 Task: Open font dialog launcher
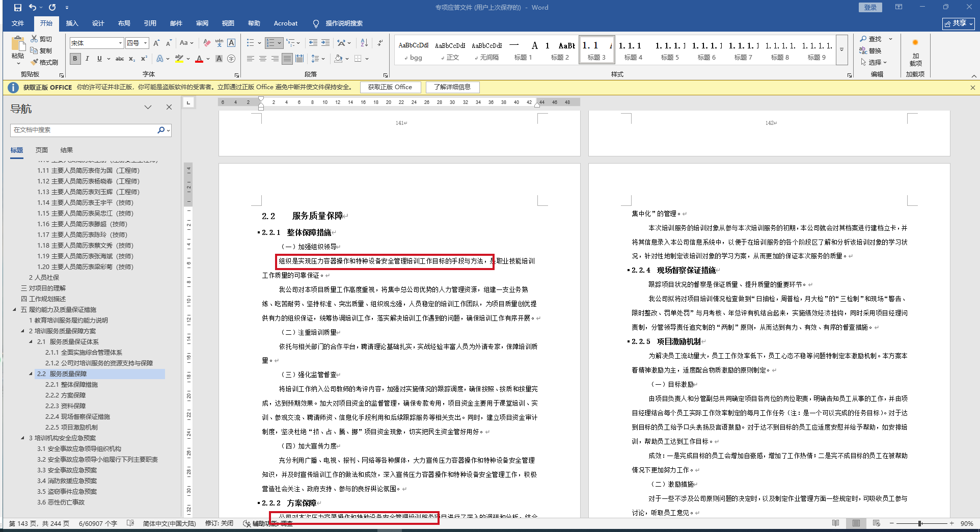[x=237, y=75]
